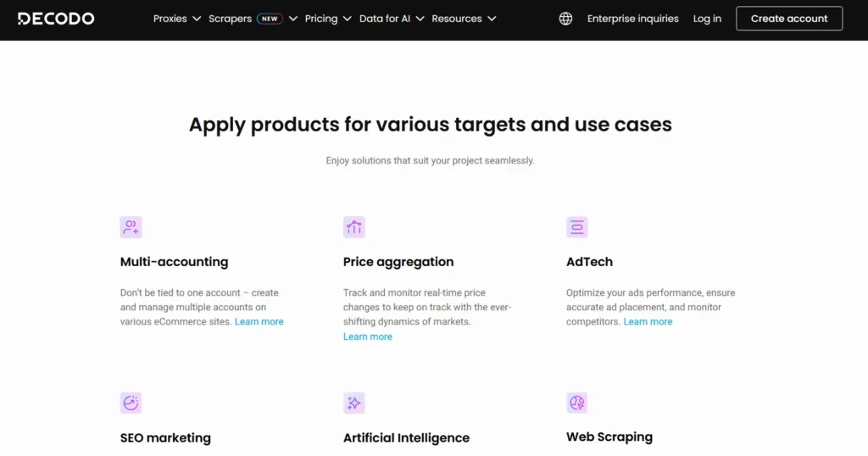Click Learn more under Price aggregation
Image resolution: width=868 pixels, height=456 pixels.
[x=368, y=337]
